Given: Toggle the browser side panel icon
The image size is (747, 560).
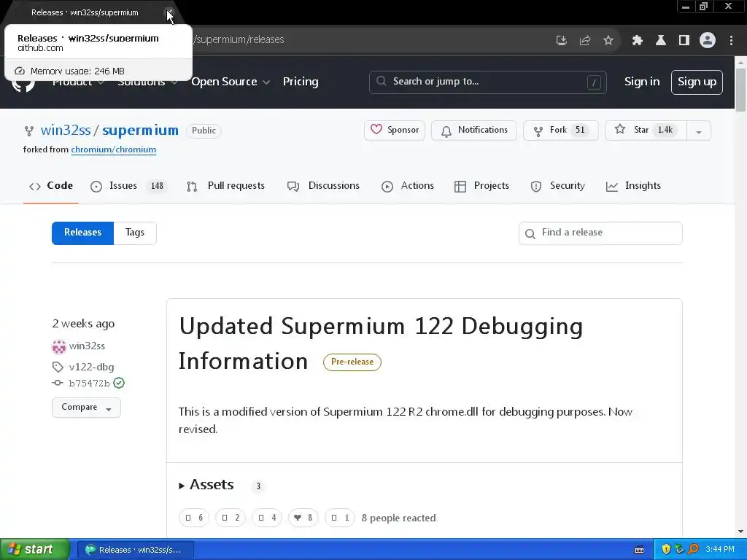Looking at the screenshot, I should (684, 41).
